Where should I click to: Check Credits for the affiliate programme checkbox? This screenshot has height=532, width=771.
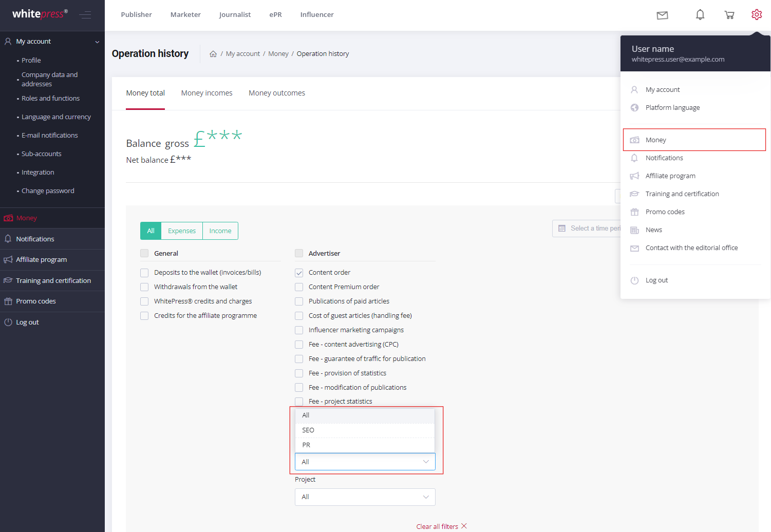click(144, 316)
